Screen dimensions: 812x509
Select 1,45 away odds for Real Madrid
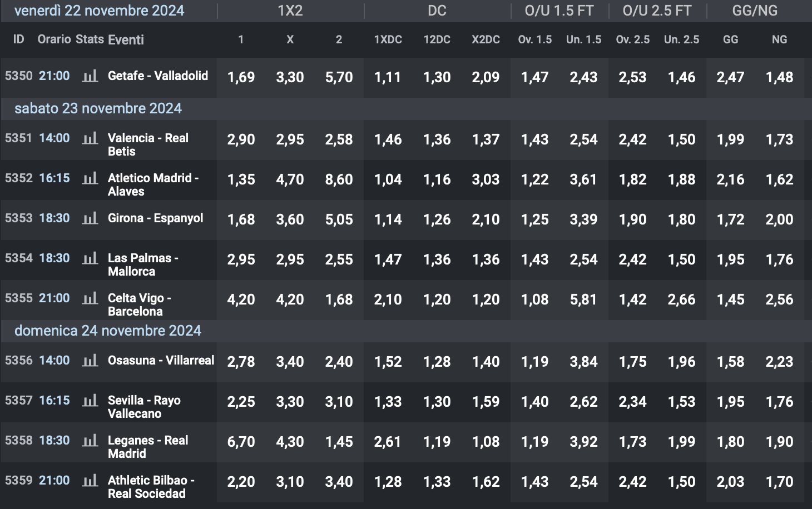point(339,442)
